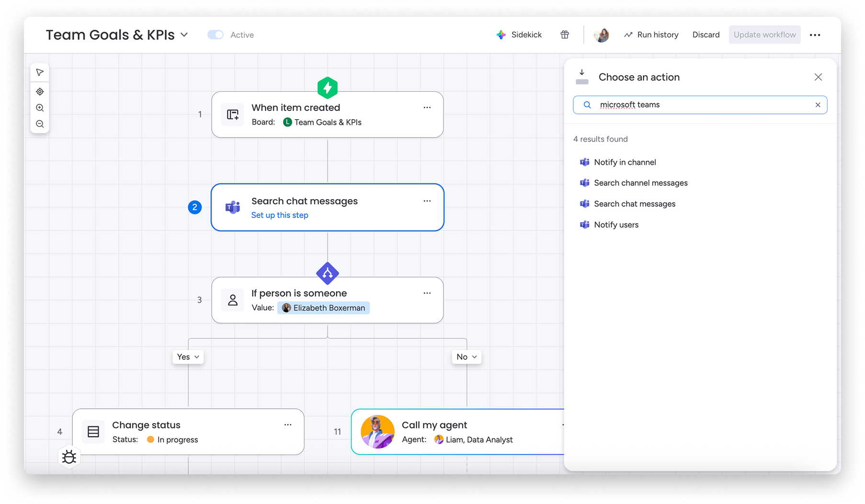The width and height of the screenshot is (865, 504).
Task: Open options for If person is someone
Action: point(427,293)
